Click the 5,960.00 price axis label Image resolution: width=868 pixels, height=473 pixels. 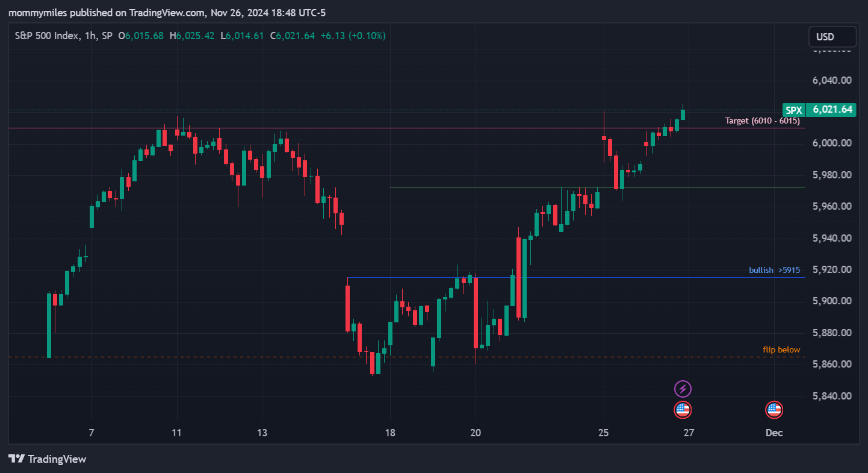[x=832, y=206]
